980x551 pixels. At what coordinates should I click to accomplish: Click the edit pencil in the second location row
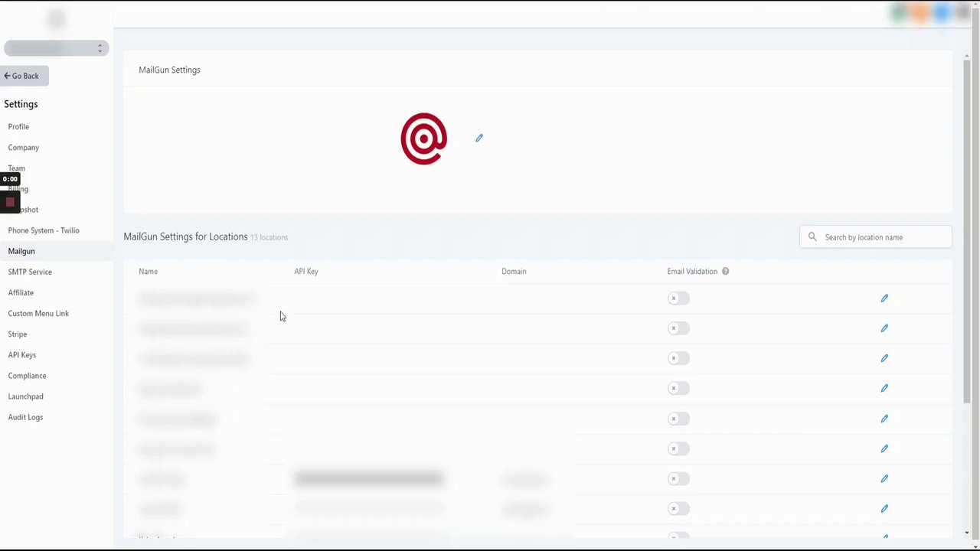click(x=884, y=328)
